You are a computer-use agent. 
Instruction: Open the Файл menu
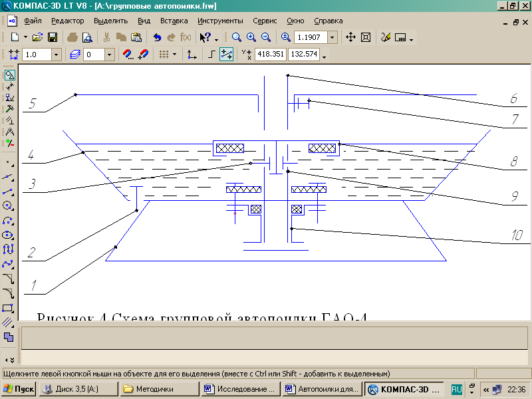33,21
